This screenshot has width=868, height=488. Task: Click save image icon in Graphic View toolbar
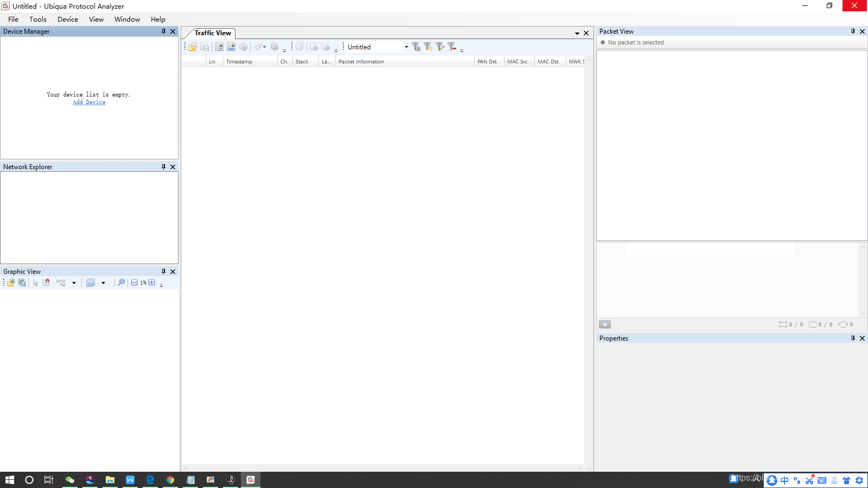tap(22, 282)
